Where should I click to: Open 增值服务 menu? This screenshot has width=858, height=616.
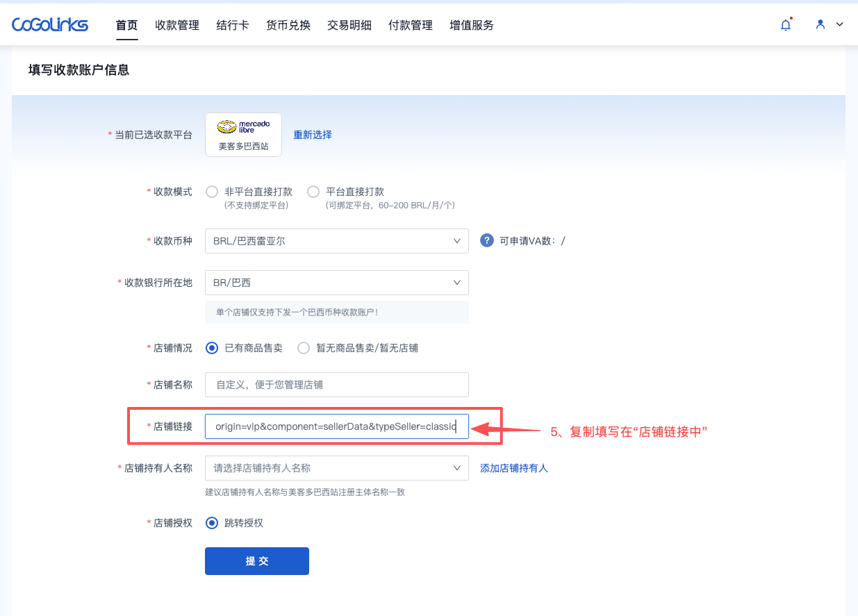[472, 25]
